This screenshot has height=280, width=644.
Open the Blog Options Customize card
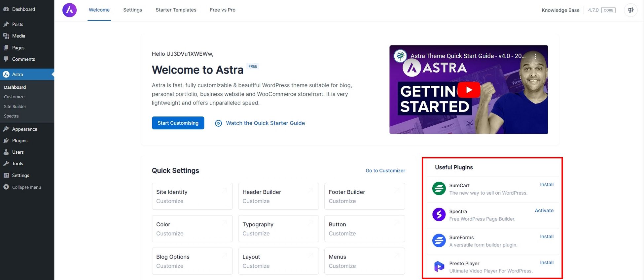[192, 261]
